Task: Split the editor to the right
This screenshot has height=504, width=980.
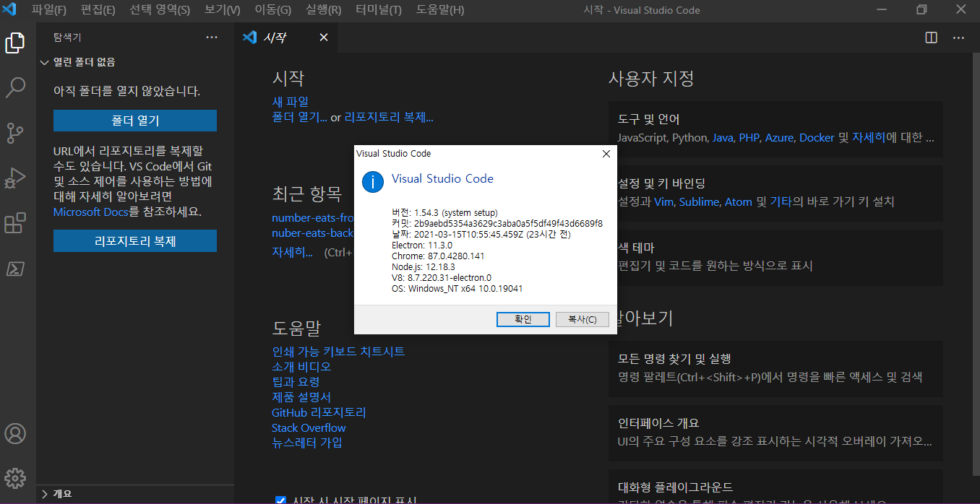Action: point(932,38)
